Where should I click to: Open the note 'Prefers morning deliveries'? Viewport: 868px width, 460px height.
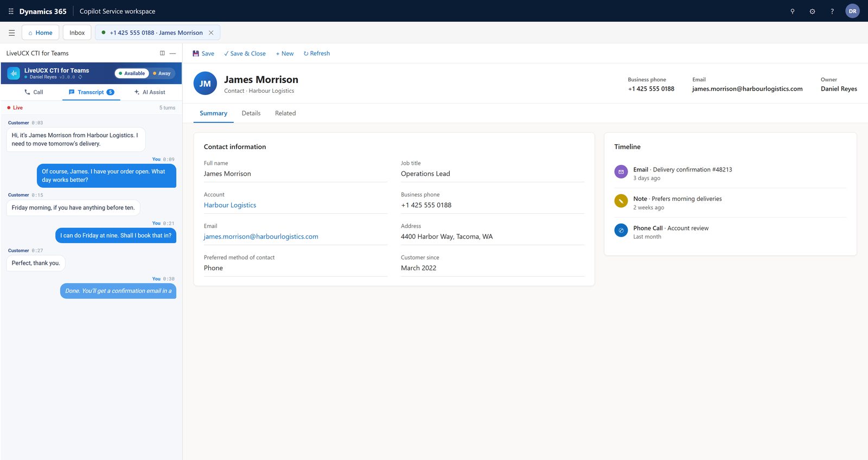pyautogui.click(x=678, y=199)
